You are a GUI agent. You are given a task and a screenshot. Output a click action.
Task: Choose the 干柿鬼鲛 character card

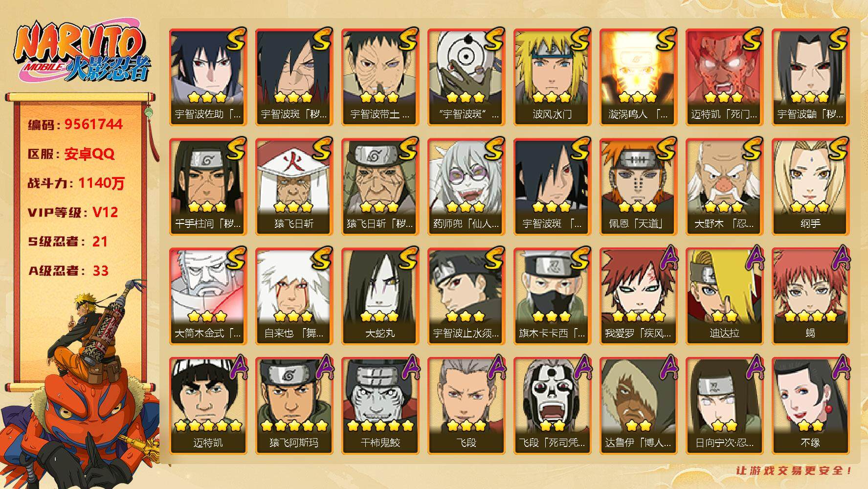click(380, 405)
